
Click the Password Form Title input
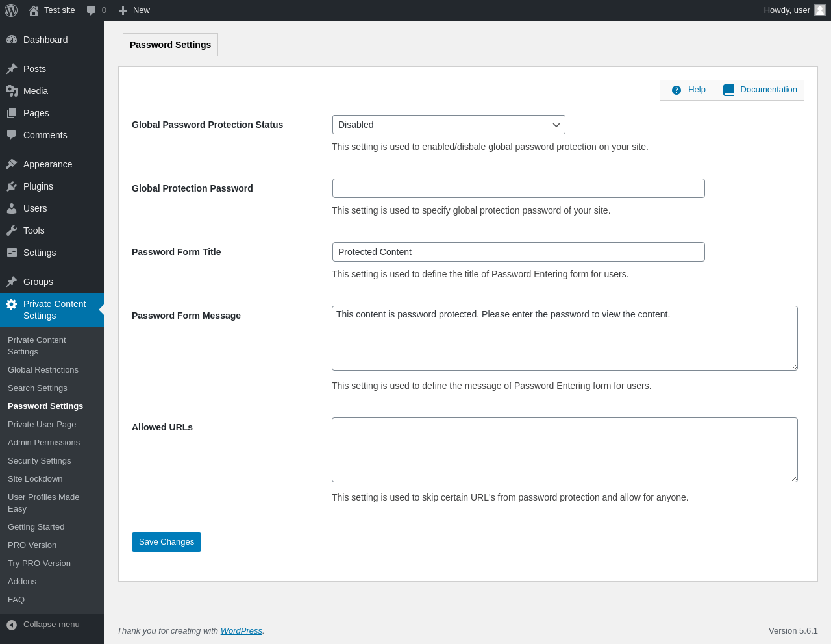tap(518, 252)
